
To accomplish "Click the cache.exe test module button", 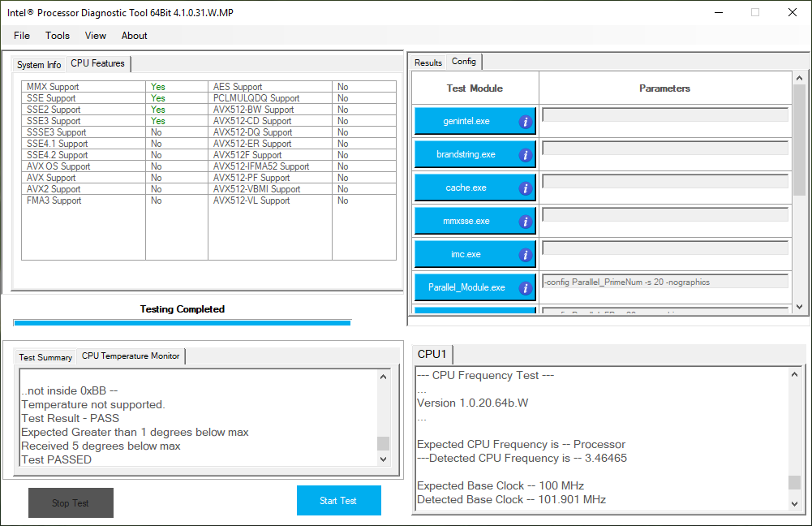I will [475, 188].
